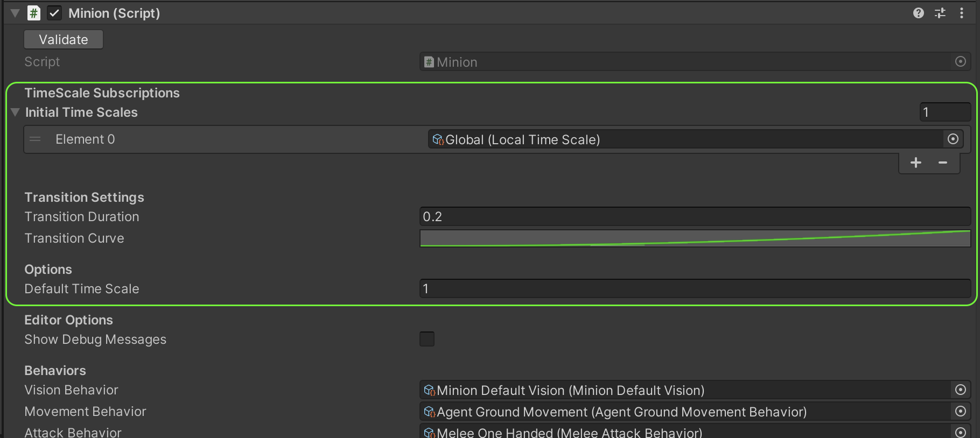Viewport: 980px width, 438px height.
Task: Click the object picker for Element 0
Action: (953, 139)
